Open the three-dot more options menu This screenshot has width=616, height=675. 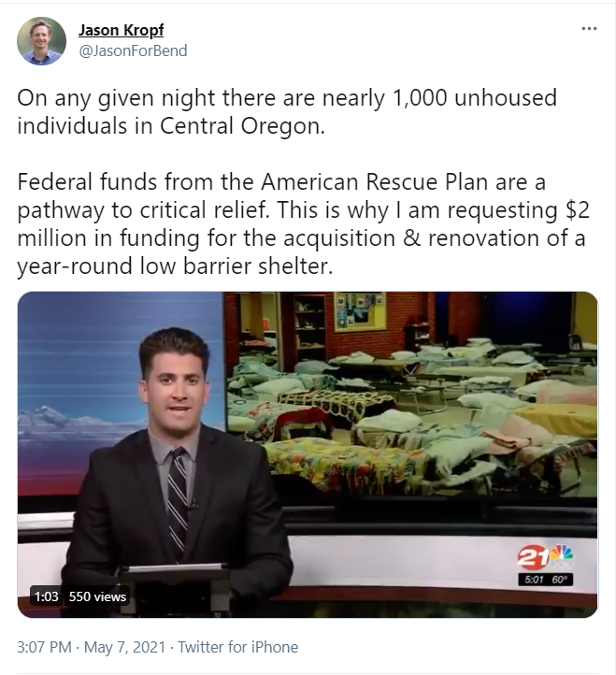(x=589, y=29)
